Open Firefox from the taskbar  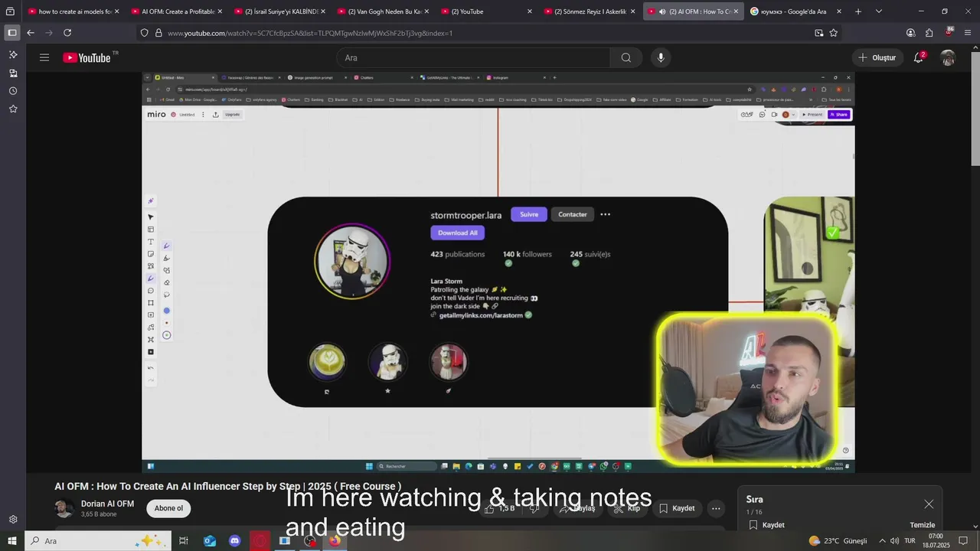coord(335,541)
